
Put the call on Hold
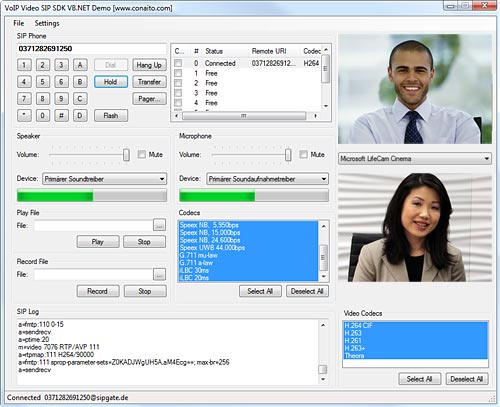pos(111,82)
